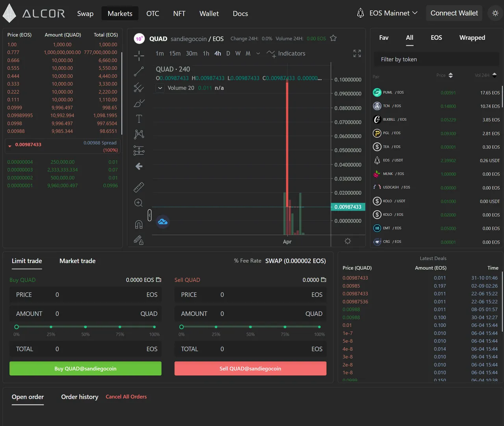The image size is (504, 426).
Task: Toggle lock all drawing tools
Action: 139,240
